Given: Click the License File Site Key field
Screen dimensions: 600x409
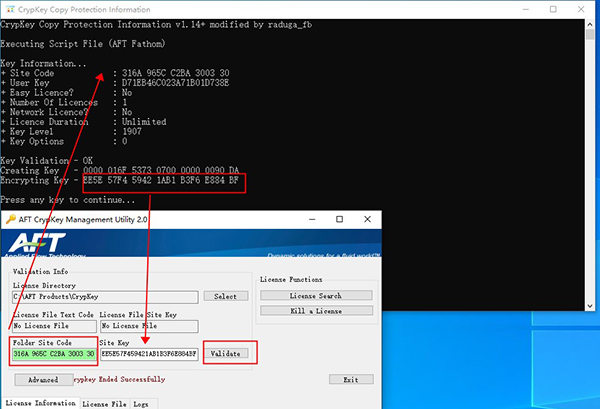Looking at the screenshot, I should pos(149,326).
